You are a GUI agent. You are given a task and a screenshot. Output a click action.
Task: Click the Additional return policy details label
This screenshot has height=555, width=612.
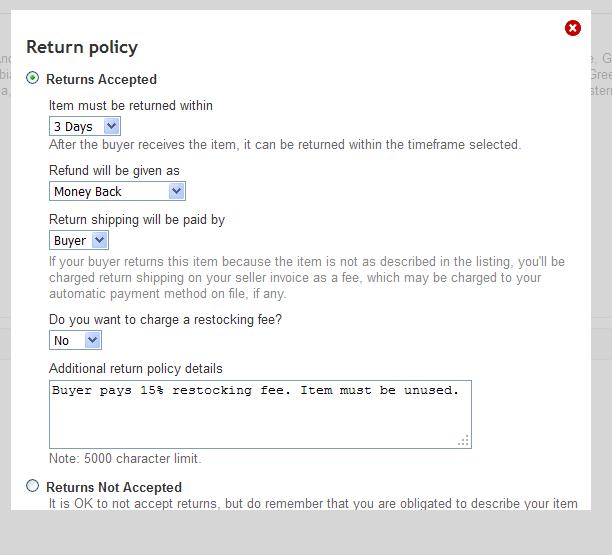pyautogui.click(x=136, y=368)
